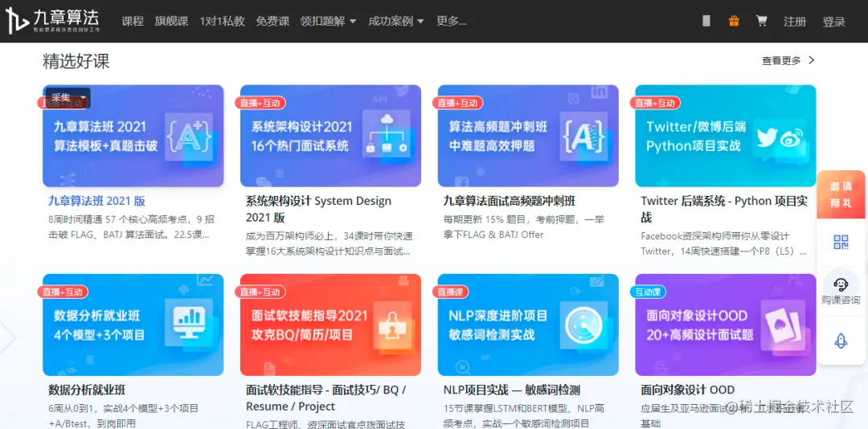Image resolution: width=868 pixels, height=429 pixels.
Task: Click the 算法高频题冲刺班 course thumbnail
Action: 528,136
